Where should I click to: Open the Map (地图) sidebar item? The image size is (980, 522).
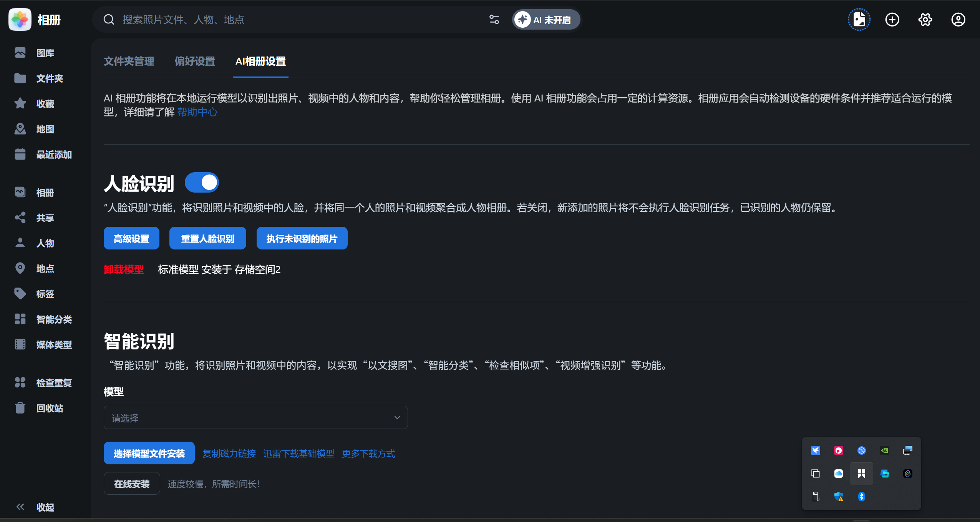(45, 129)
